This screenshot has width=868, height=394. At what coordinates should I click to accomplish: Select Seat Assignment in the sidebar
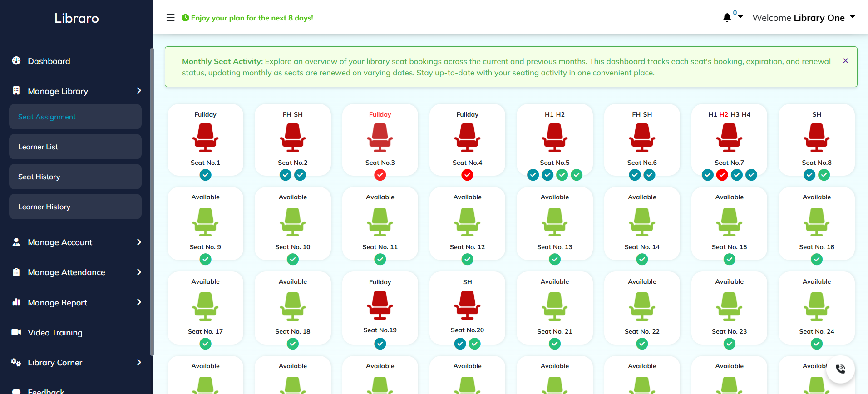tap(75, 117)
